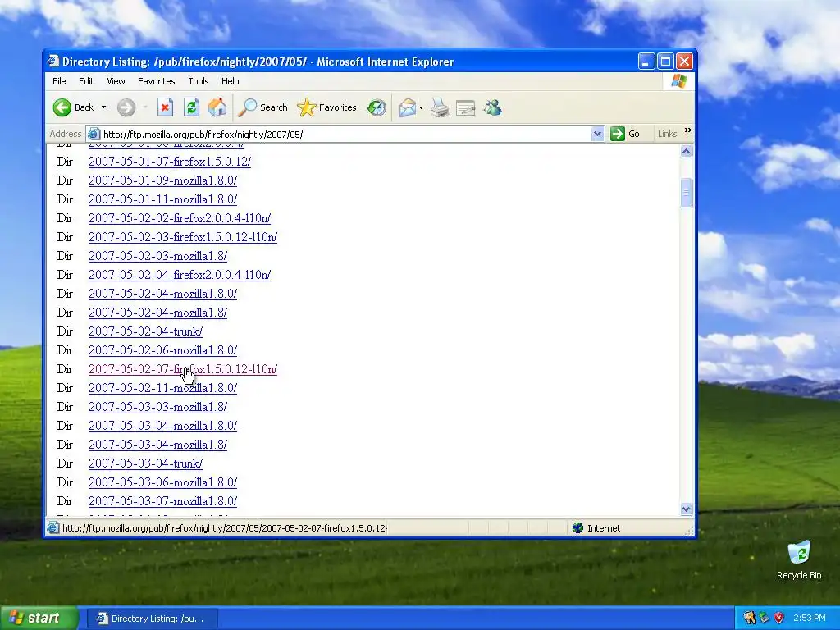Click the status bar page icon
The width and height of the screenshot is (840, 630).
pos(53,528)
